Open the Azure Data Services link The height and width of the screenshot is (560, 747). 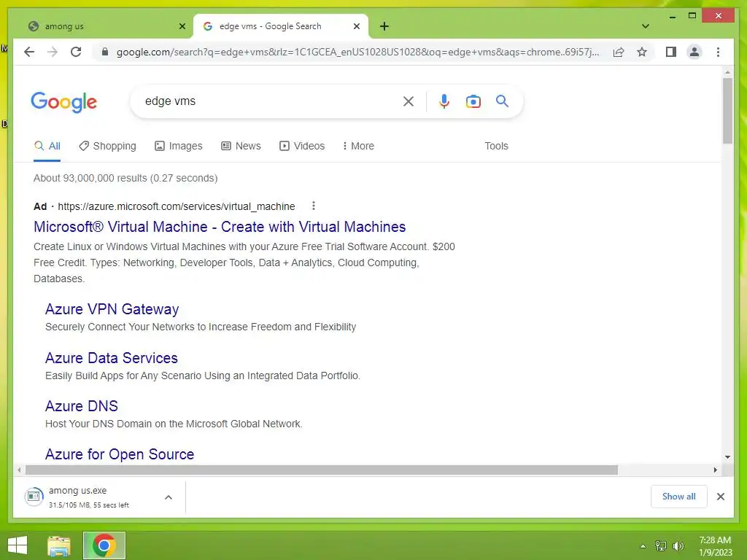[x=112, y=358]
